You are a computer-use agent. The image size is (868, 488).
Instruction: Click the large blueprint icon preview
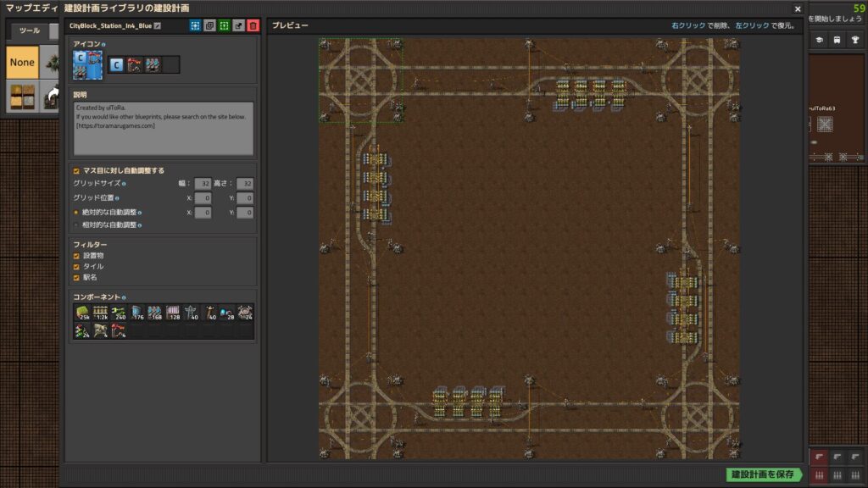(87, 64)
